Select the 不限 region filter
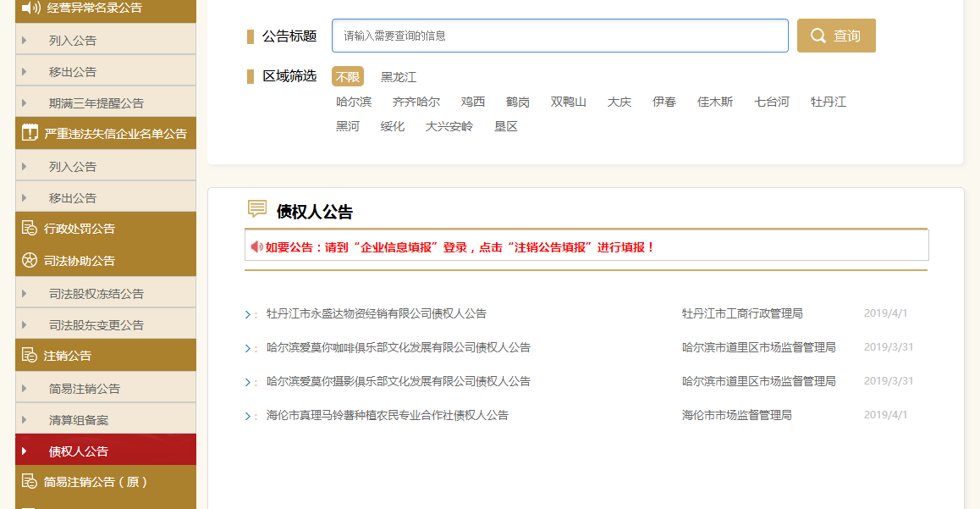 click(x=347, y=77)
